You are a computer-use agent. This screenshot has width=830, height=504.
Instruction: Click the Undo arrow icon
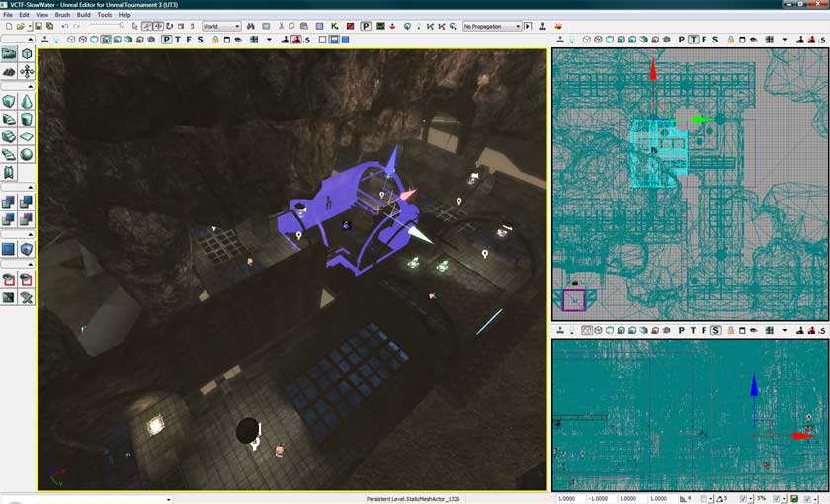click(x=64, y=26)
